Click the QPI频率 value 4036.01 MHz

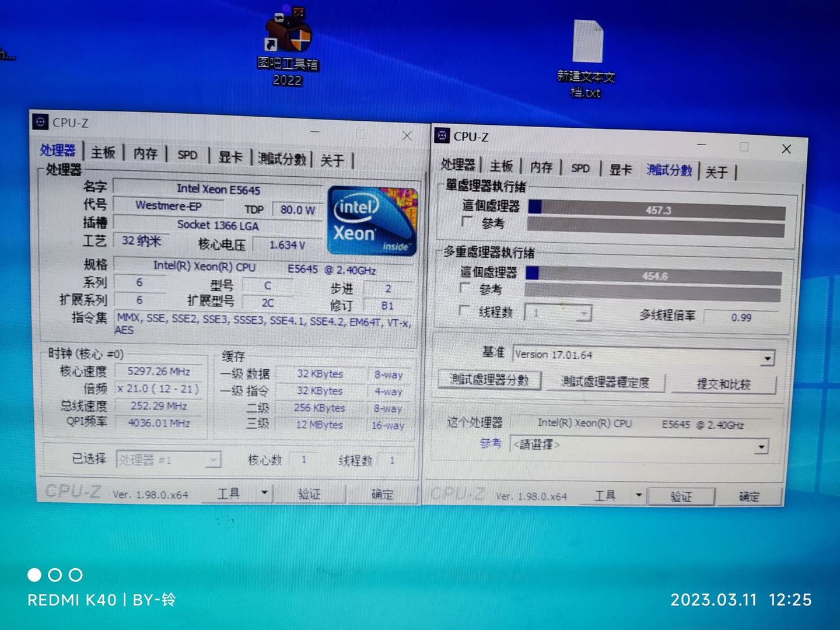pyautogui.click(x=159, y=423)
